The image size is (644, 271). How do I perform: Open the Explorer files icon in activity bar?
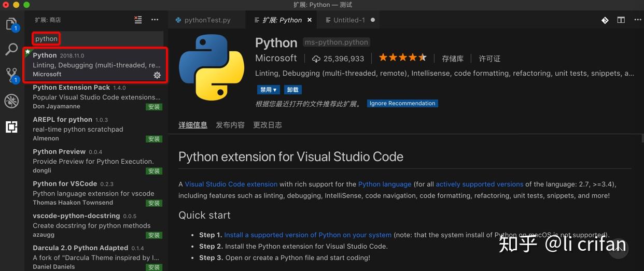(x=11, y=23)
